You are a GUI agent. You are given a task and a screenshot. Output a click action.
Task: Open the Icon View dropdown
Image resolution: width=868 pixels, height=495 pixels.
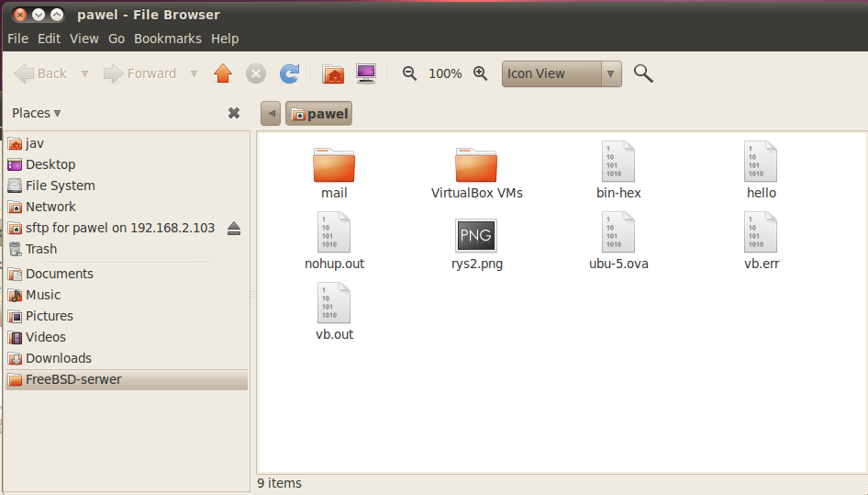[562, 73]
